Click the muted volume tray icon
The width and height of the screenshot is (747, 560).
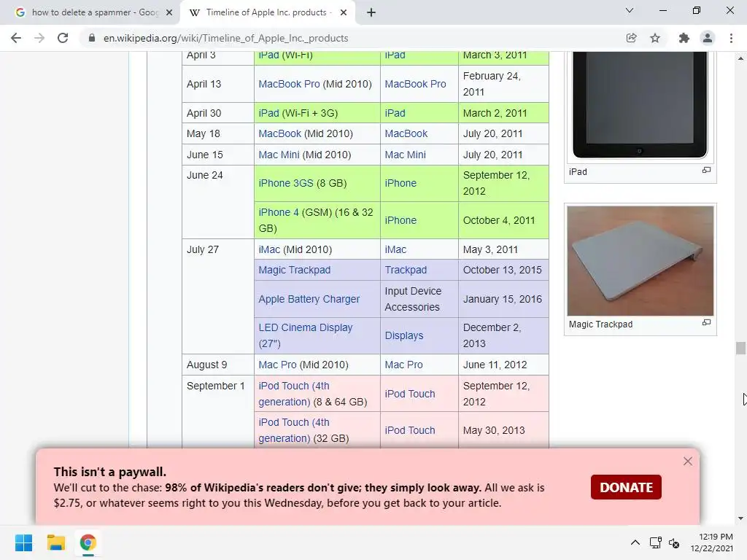pyautogui.click(x=674, y=542)
